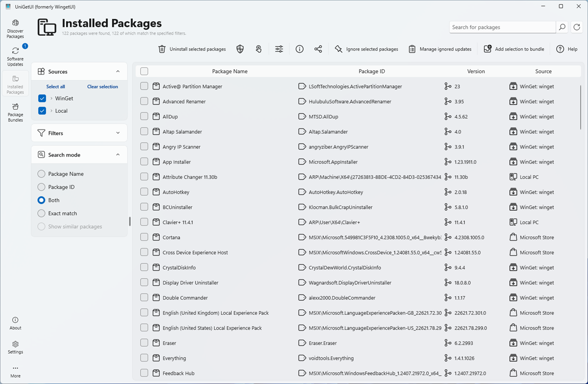Uncheck the WinGet source checkbox
Viewport: 588px width, 384px height.
[42, 99]
